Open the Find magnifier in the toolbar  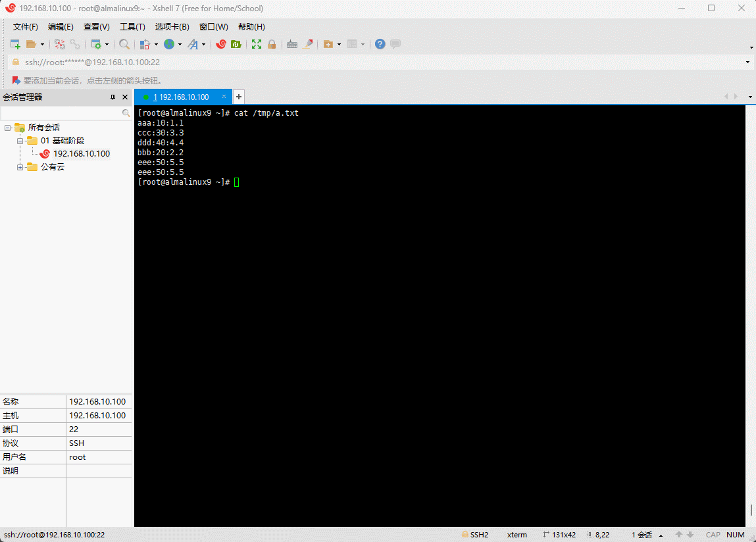[124, 44]
